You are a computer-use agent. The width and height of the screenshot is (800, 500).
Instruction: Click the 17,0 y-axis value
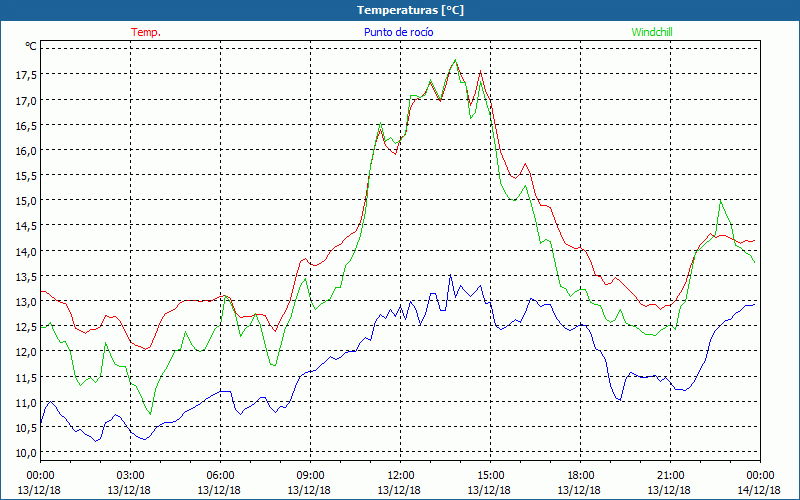[26, 101]
